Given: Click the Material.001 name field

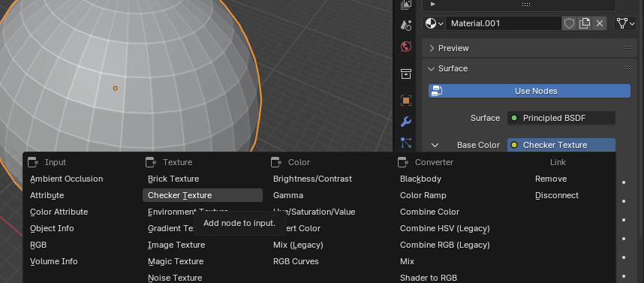Looking at the screenshot, I should (x=504, y=23).
